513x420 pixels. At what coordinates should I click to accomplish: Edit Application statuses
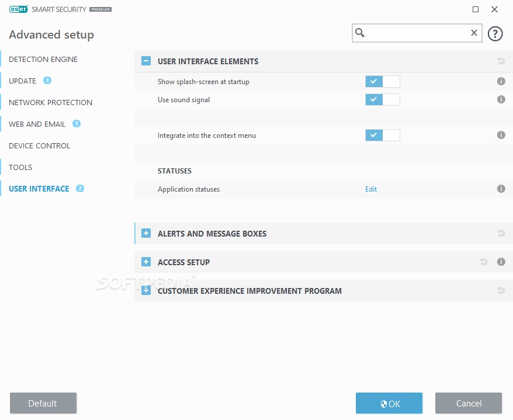(371, 189)
